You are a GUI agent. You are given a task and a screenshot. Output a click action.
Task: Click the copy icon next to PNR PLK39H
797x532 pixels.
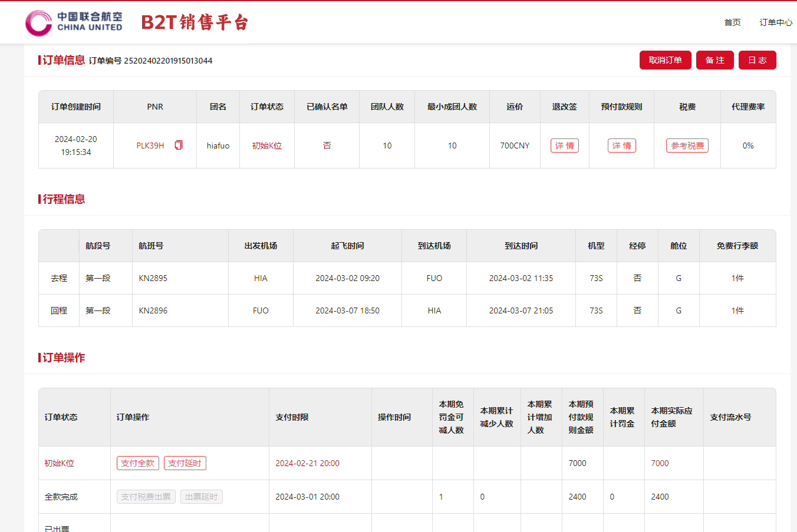pos(179,145)
